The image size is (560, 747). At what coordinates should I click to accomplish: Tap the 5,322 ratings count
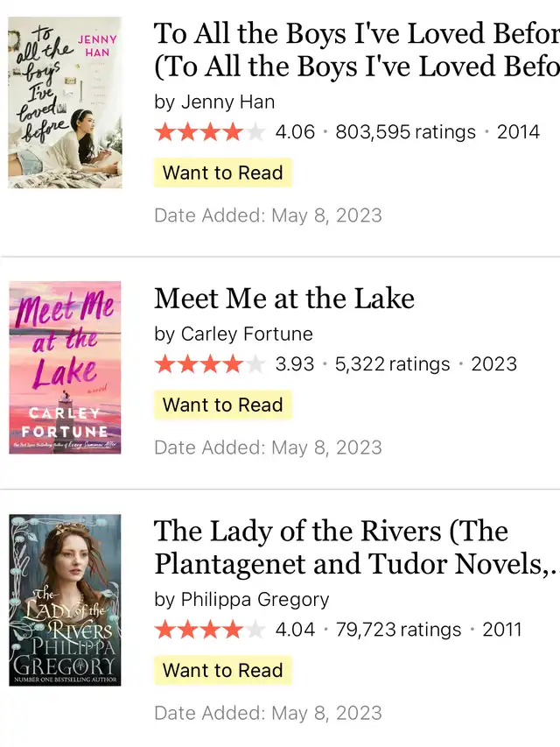tap(392, 364)
